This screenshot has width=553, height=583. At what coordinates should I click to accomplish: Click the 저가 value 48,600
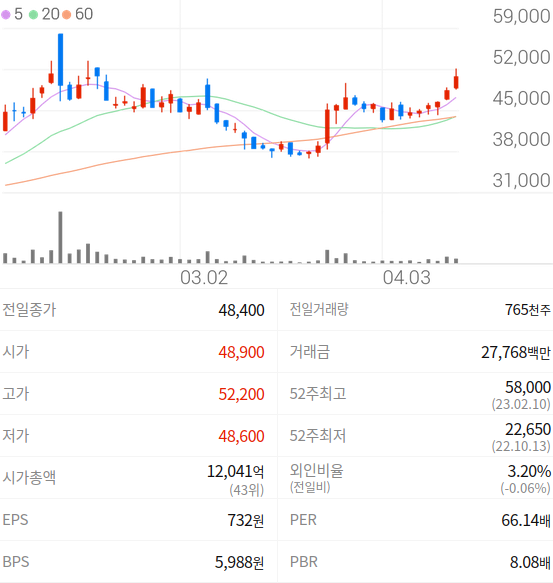[x=241, y=436]
